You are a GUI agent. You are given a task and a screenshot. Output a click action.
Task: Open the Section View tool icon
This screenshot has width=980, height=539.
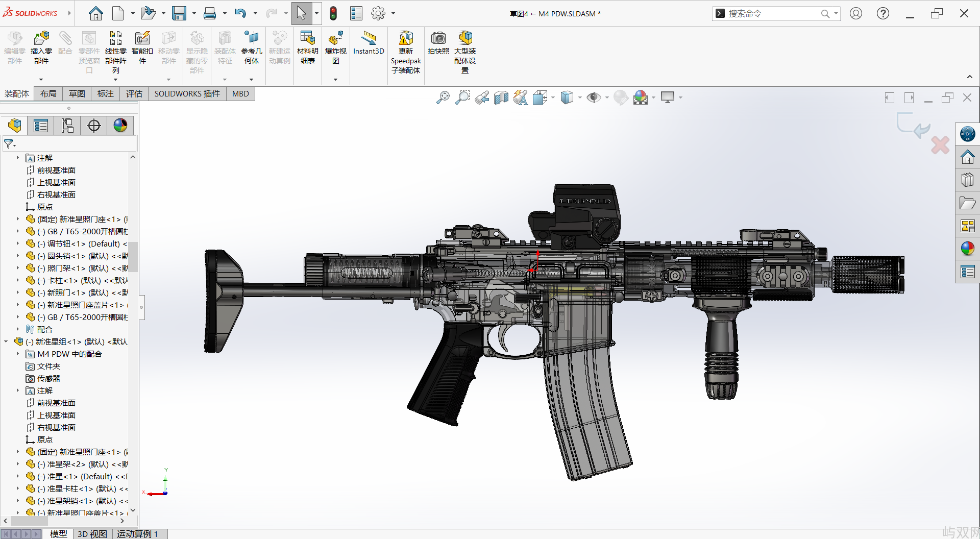pyautogui.click(x=501, y=97)
